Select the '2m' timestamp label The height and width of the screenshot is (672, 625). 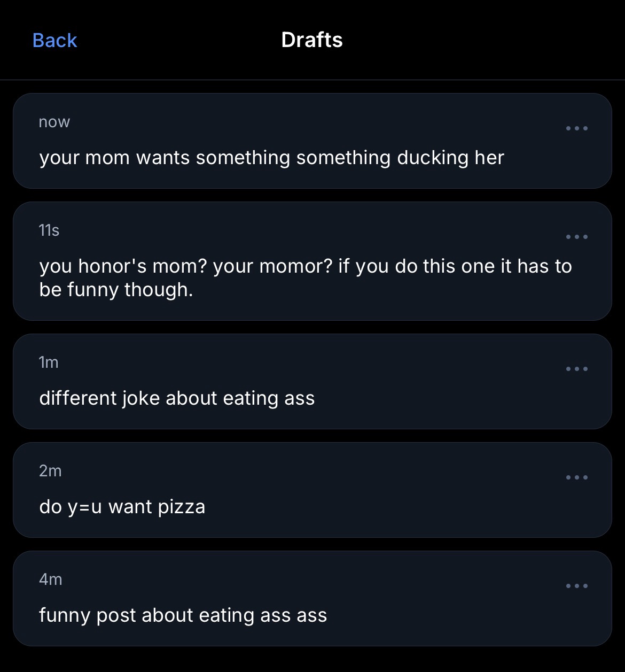click(x=50, y=471)
